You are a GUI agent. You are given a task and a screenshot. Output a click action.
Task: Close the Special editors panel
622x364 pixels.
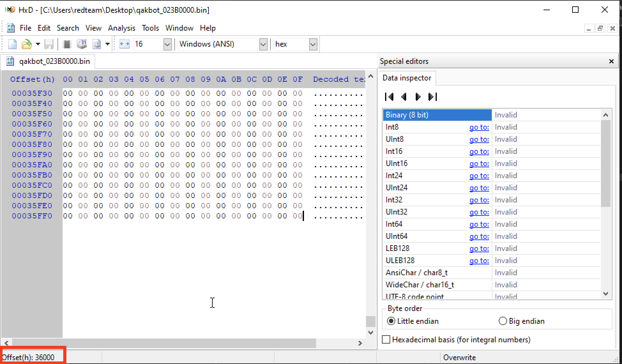611,61
